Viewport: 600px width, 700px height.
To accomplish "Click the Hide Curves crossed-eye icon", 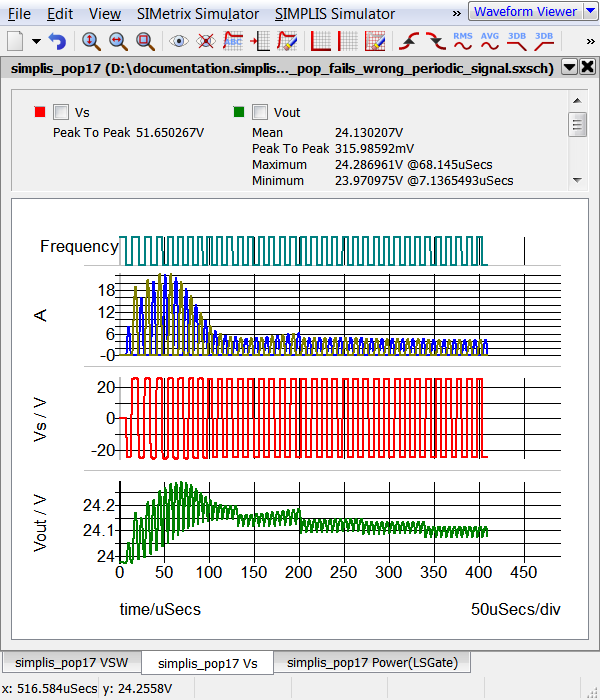I will 206,42.
